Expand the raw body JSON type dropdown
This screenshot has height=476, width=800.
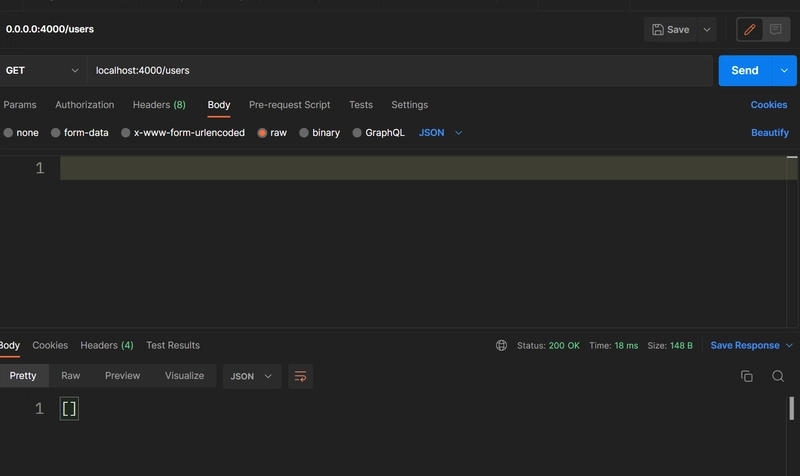[x=440, y=133]
